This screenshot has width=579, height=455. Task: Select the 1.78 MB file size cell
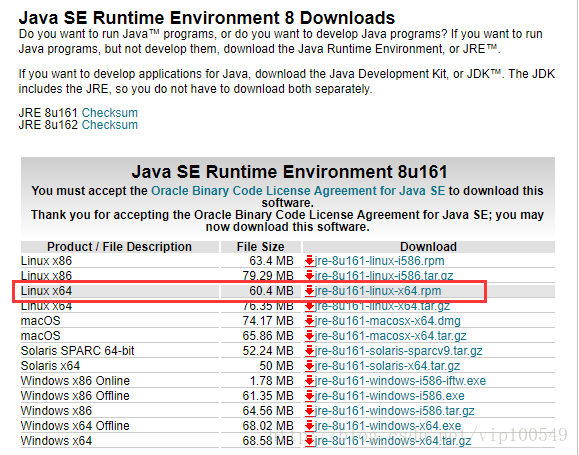261,381
